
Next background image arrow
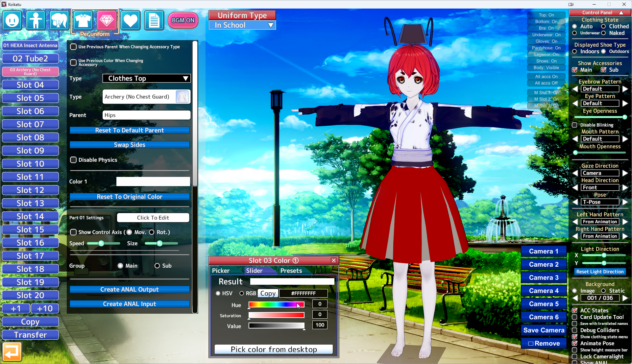[625, 298]
